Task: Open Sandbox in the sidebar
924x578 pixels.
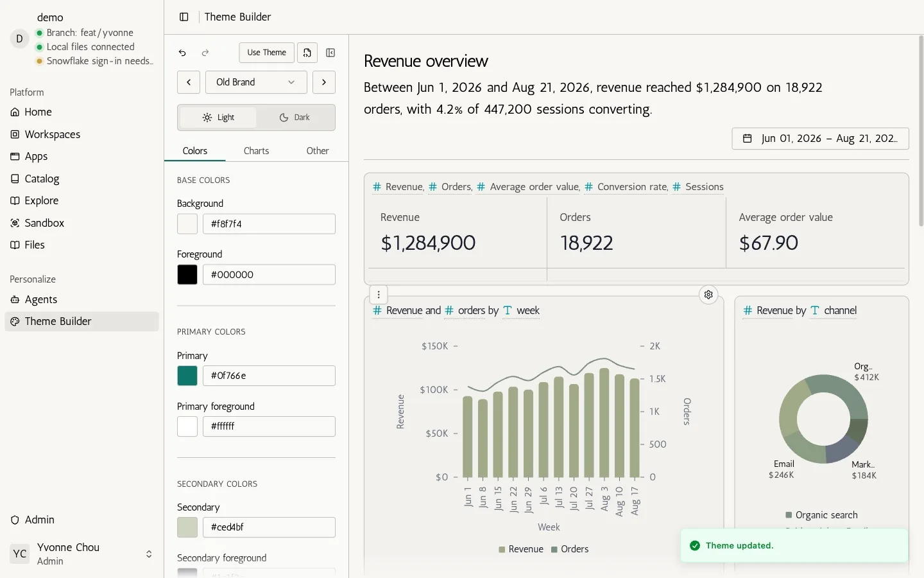Action: pyautogui.click(x=81, y=223)
